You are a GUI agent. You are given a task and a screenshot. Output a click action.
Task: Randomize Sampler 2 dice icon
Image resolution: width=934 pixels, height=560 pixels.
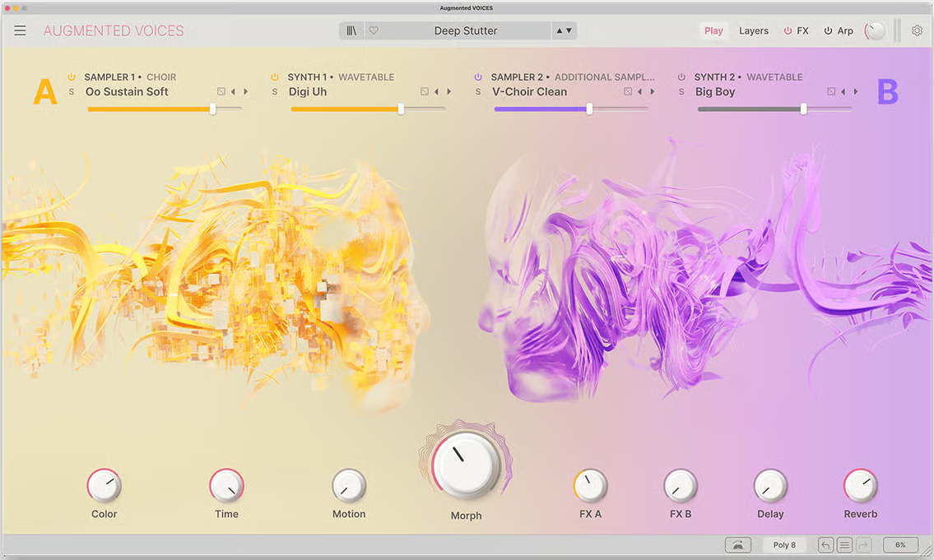[628, 91]
